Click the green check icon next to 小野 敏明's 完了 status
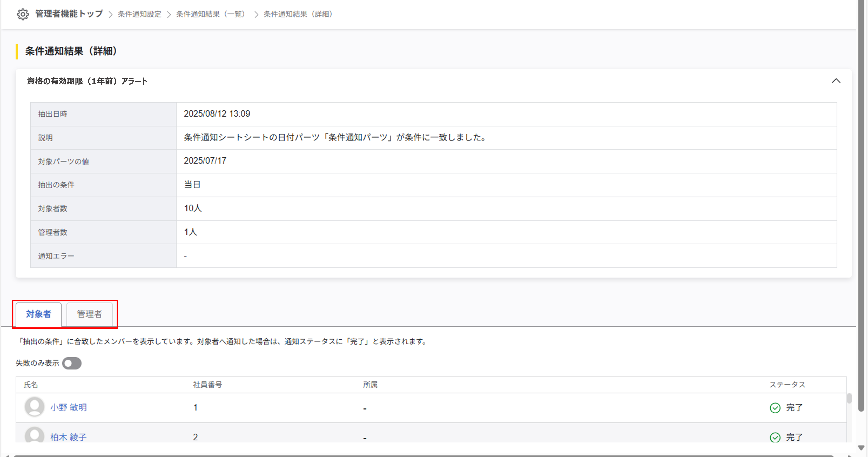 coord(775,408)
